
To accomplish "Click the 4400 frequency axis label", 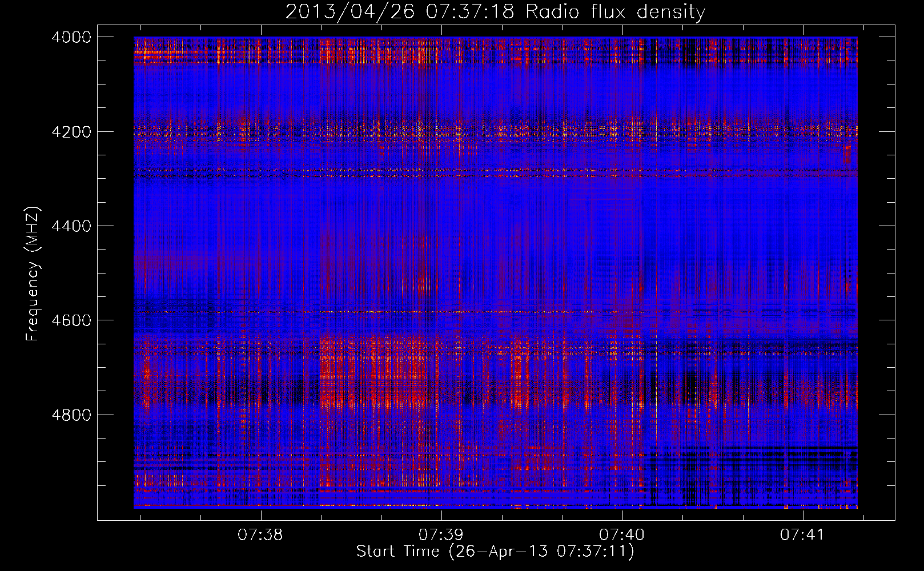I will point(71,226).
